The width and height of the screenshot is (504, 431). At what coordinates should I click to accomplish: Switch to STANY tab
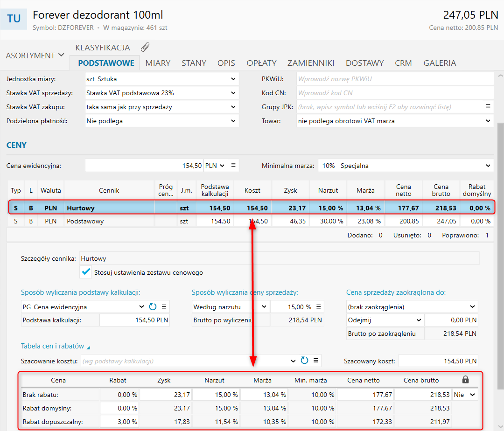click(194, 63)
